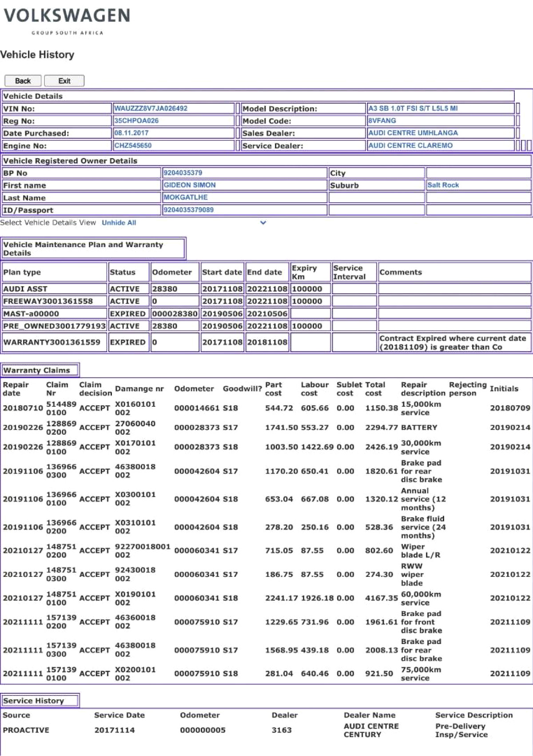Click the Vehicle Registered Owner Details header
The width and height of the screenshot is (533, 756).
(x=266, y=161)
